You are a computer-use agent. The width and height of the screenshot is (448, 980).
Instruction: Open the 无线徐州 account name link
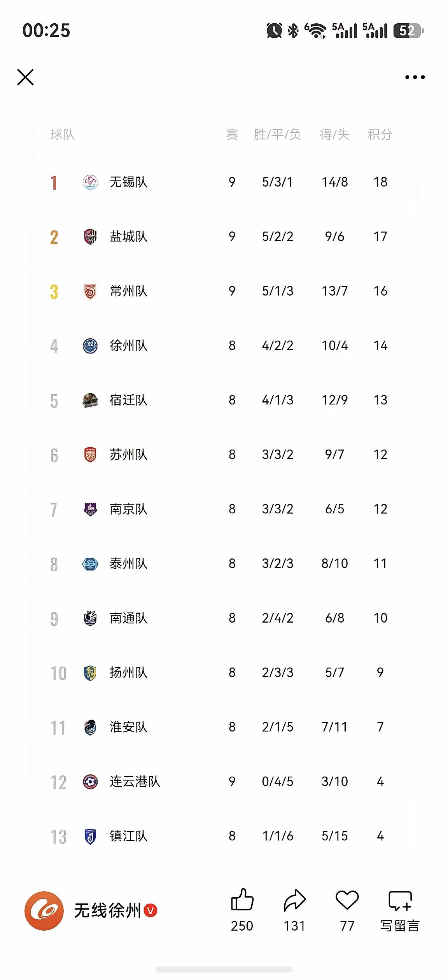pos(108,910)
